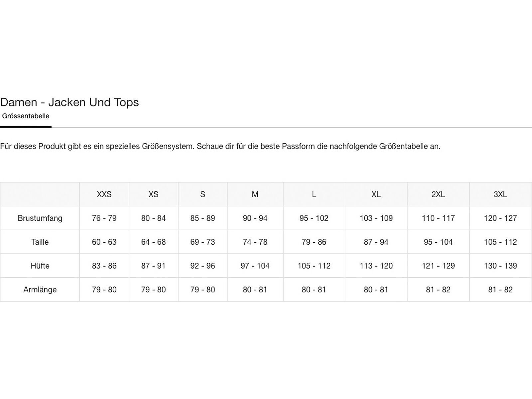Click the 2XL size column header

pos(438,195)
